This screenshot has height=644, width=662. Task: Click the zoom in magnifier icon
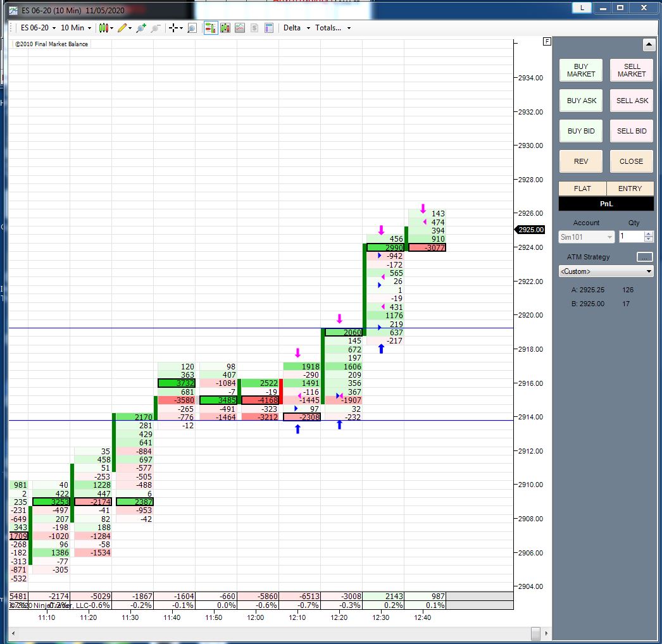(x=141, y=28)
